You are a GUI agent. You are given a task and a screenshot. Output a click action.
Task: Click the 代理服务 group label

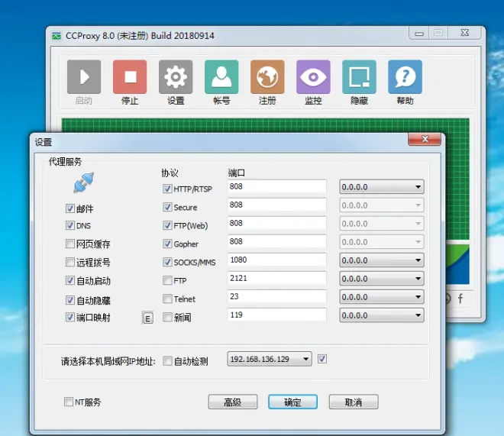[65, 161]
